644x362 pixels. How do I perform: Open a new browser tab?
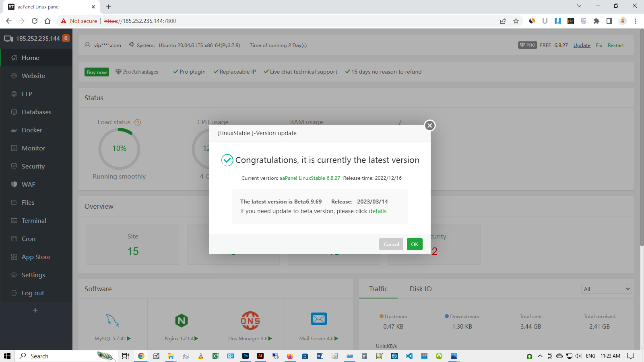109,7
